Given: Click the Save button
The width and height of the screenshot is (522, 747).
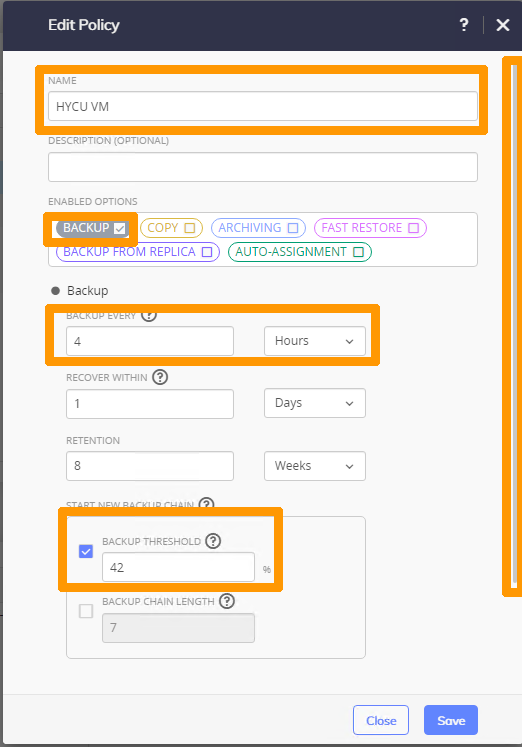Looking at the screenshot, I should [451, 720].
